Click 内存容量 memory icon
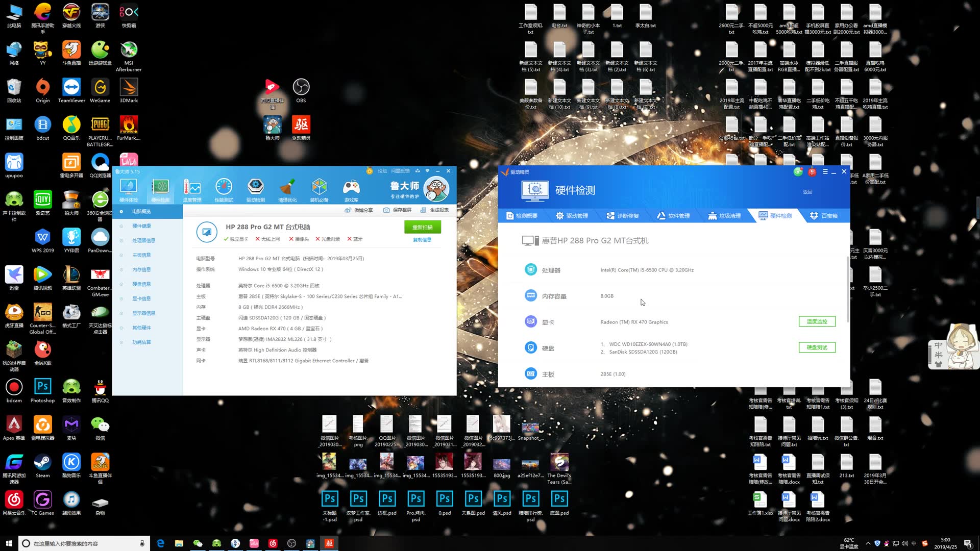Image resolution: width=980 pixels, height=551 pixels. click(531, 295)
